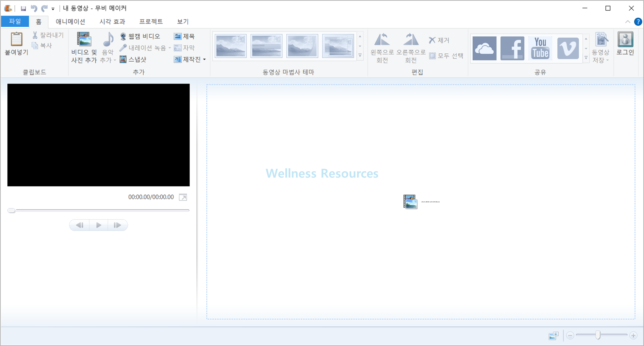Click share gallery scroll-up arrow
This screenshot has height=346, width=644.
pos(586,39)
